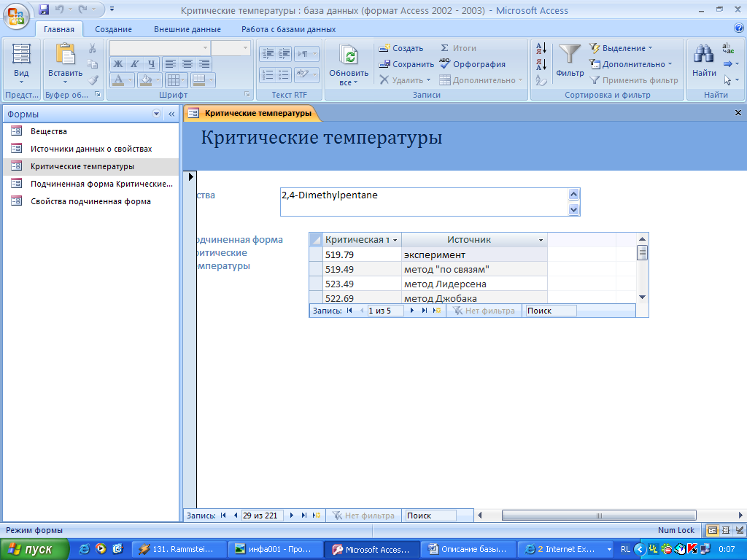The width and height of the screenshot is (747, 560).
Task: Expand the Источник column dropdown arrow
Action: click(541, 240)
